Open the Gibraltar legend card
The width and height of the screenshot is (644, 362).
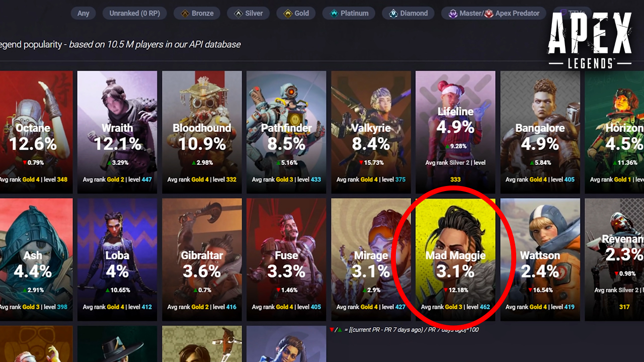coord(202,259)
